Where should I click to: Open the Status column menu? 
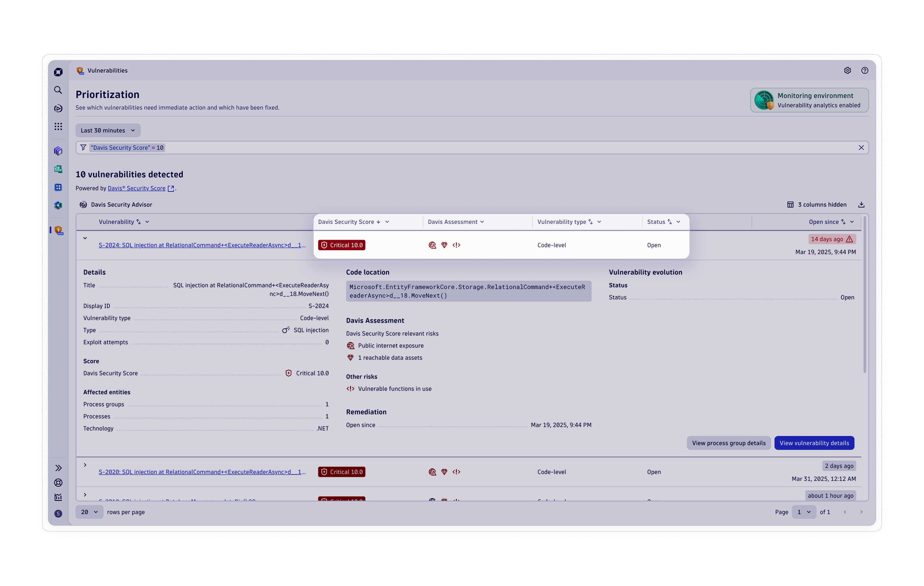coord(679,222)
